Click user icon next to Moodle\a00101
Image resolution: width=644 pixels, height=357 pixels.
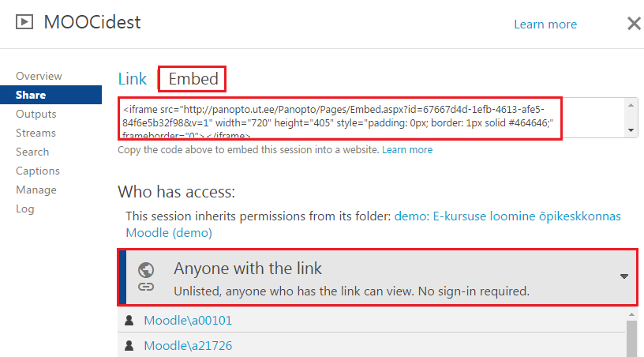click(x=129, y=321)
